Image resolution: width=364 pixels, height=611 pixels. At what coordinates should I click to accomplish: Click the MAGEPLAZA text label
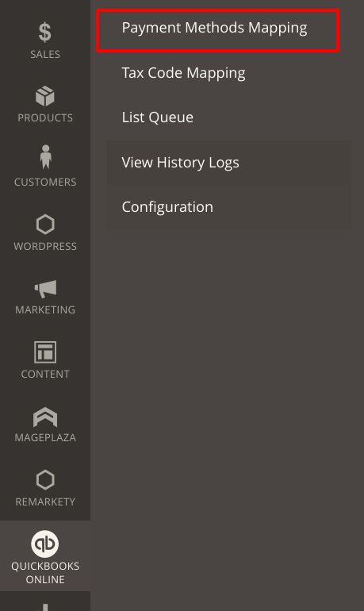point(45,437)
